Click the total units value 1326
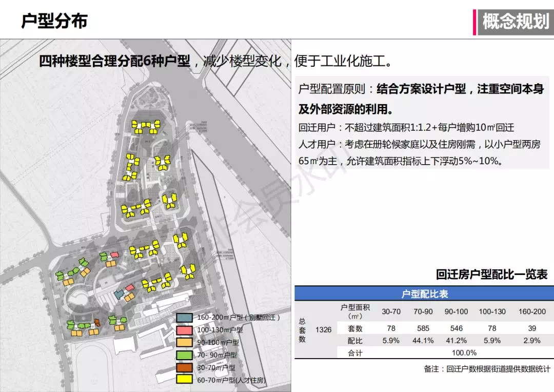 [323, 330]
